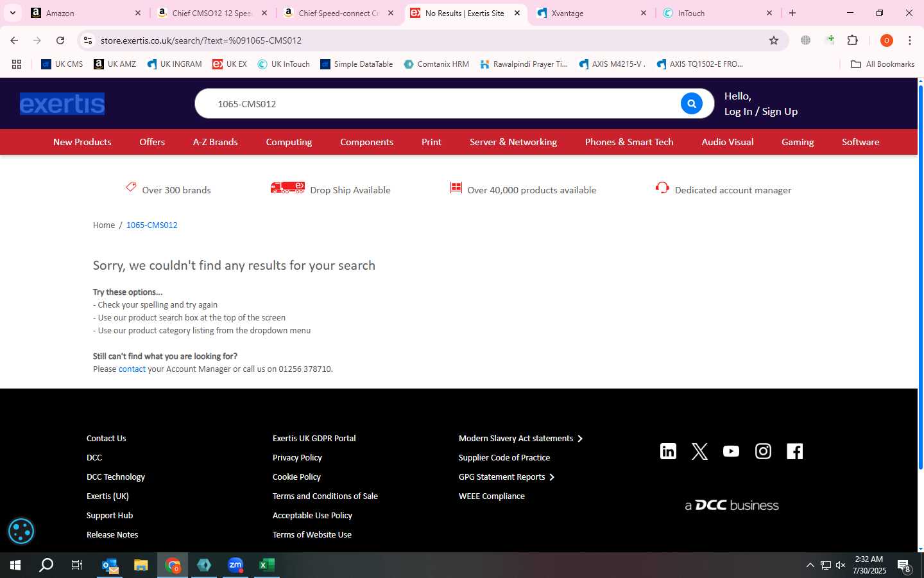Open File Explorer from the taskbar
Image resolution: width=924 pixels, height=578 pixels.
pyautogui.click(x=141, y=565)
